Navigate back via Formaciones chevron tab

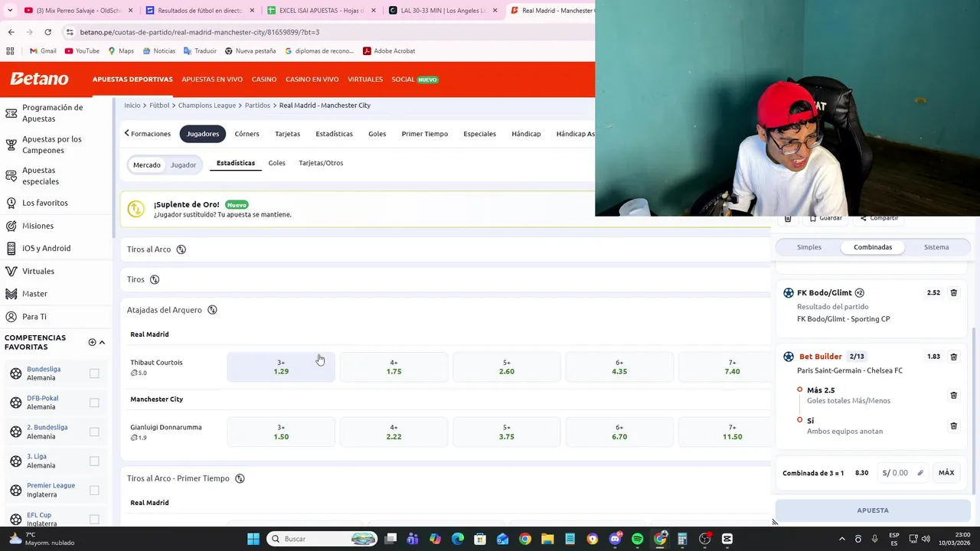click(148, 134)
